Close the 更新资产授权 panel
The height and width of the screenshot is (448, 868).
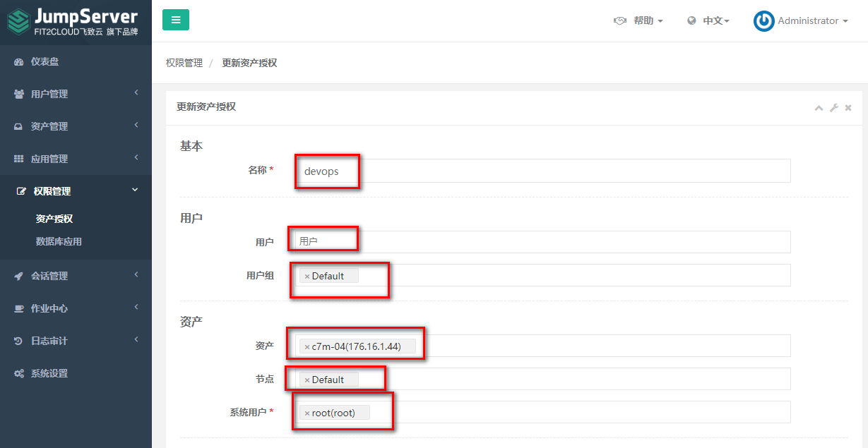pyautogui.click(x=848, y=108)
